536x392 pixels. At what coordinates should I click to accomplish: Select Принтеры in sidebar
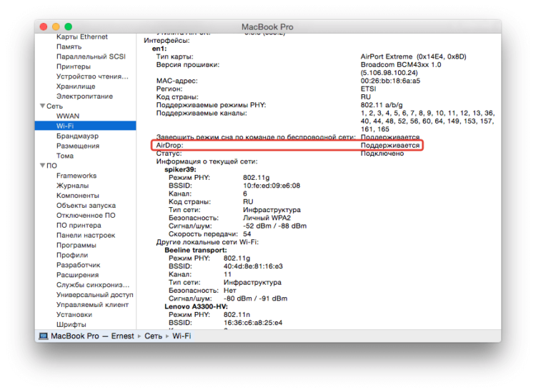click(x=74, y=66)
